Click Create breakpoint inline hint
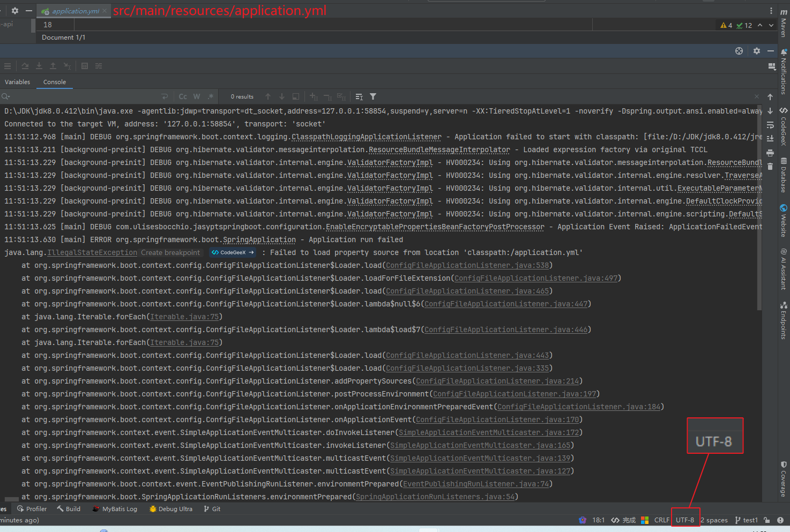790x532 pixels. pos(170,252)
